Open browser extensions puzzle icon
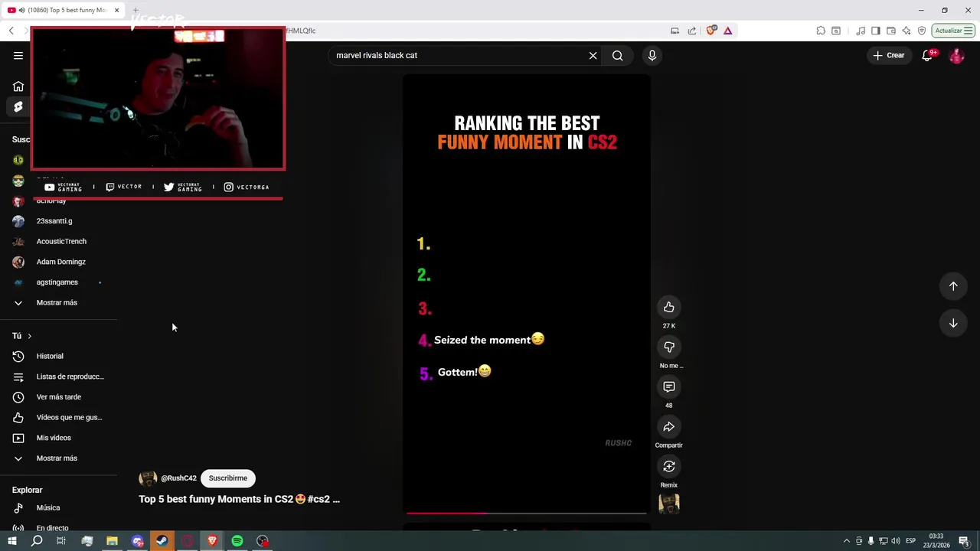The width and height of the screenshot is (980, 551). point(821,31)
